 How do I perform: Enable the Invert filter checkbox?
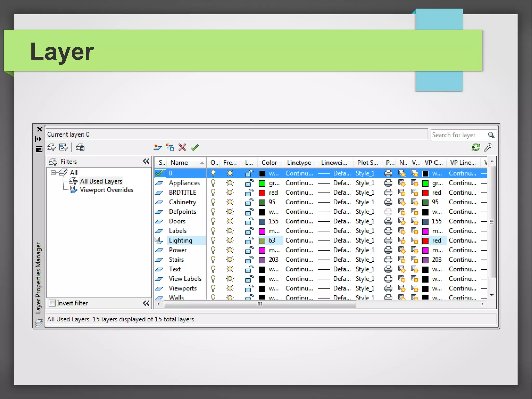point(52,303)
